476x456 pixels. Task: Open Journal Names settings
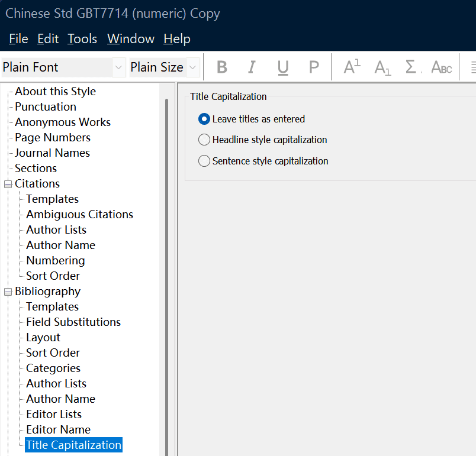click(52, 153)
